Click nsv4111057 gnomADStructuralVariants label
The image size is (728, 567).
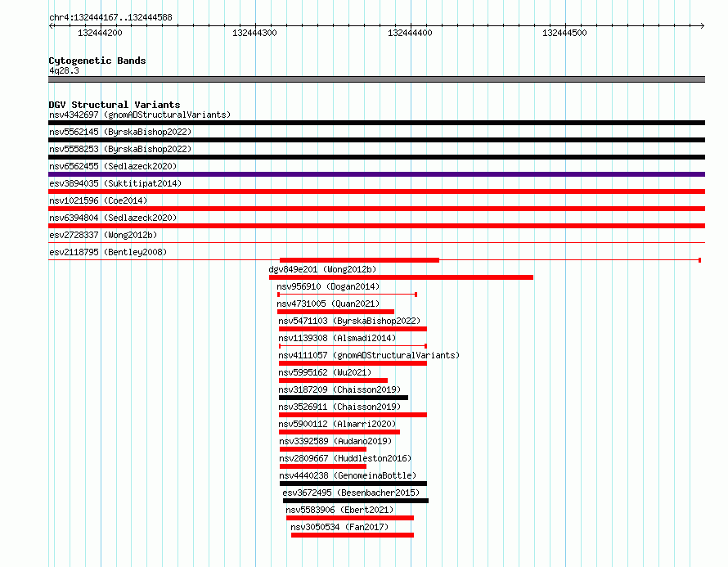click(x=369, y=355)
